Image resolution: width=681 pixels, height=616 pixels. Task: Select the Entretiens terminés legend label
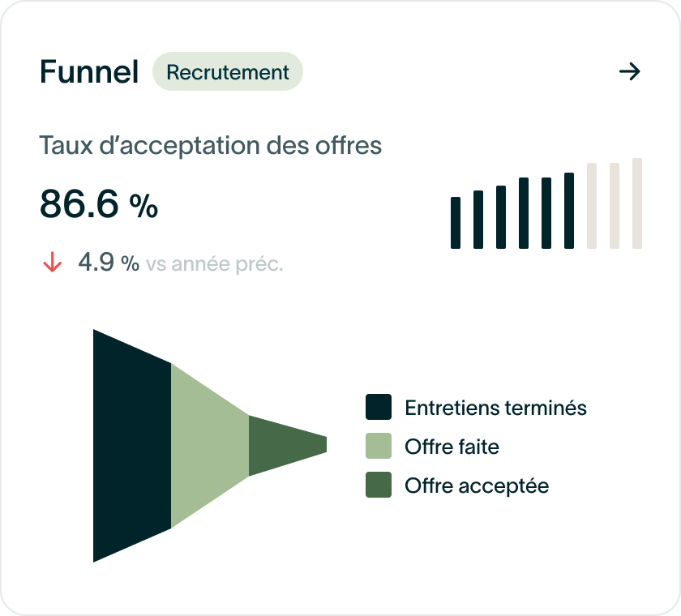click(x=495, y=408)
